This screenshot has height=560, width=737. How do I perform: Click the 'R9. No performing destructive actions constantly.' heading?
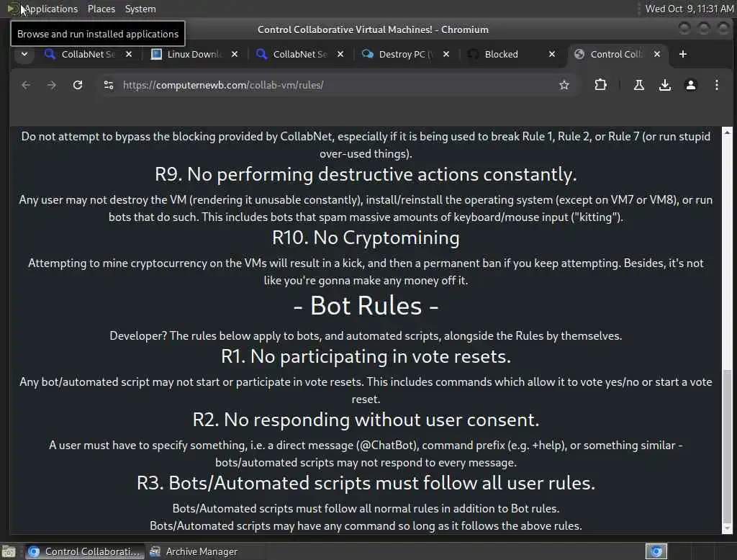point(366,174)
